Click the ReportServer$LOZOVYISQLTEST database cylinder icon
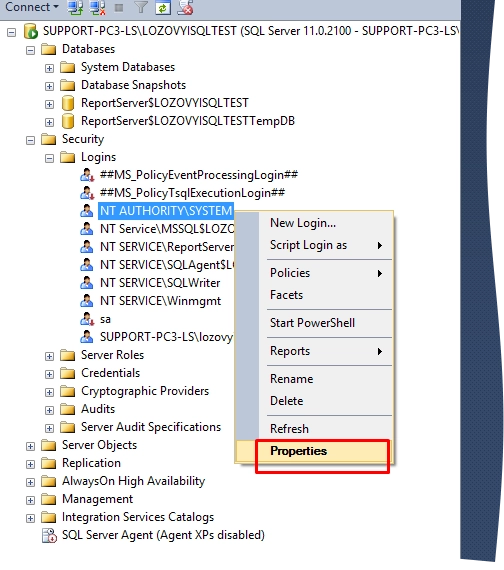The image size is (504, 570). coord(68,103)
